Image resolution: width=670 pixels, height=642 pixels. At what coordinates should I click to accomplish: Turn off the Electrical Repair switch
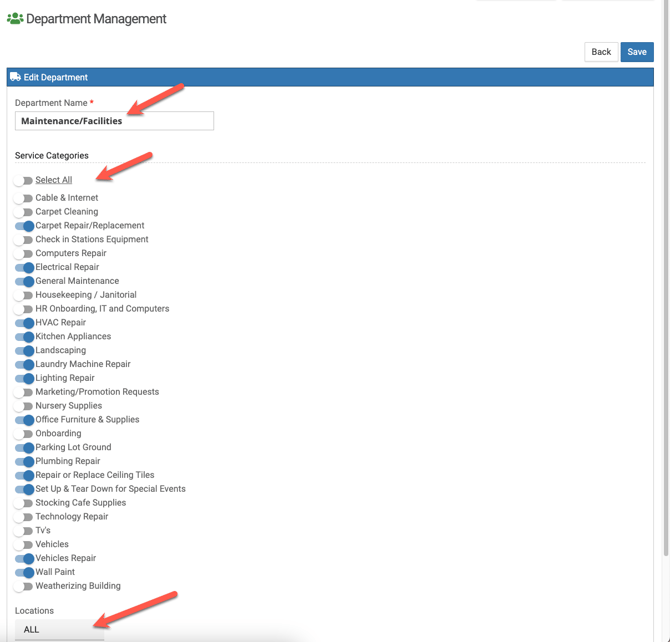pyautogui.click(x=24, y=268)
